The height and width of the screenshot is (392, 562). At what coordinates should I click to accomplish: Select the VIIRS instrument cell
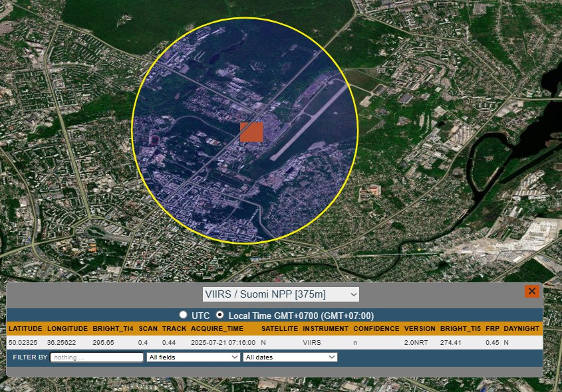point(312,343)
